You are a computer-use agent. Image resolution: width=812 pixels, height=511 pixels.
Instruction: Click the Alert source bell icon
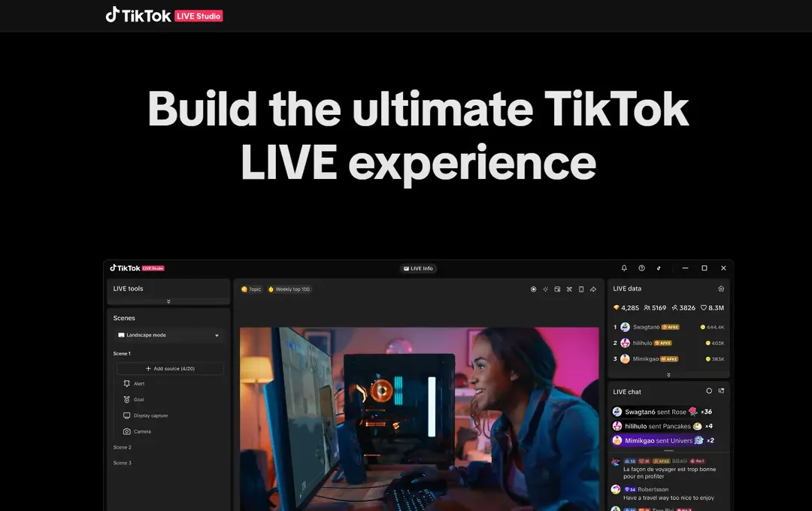coord(127,384)
